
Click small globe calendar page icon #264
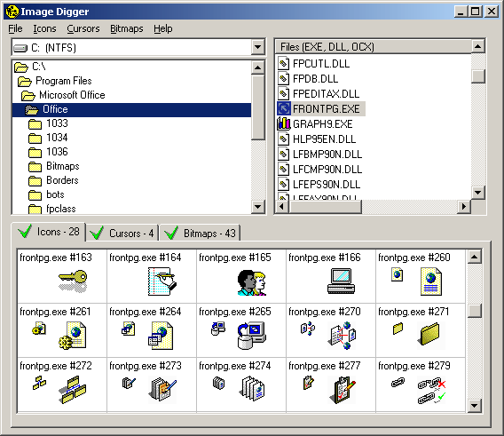[x=129, y=329]
